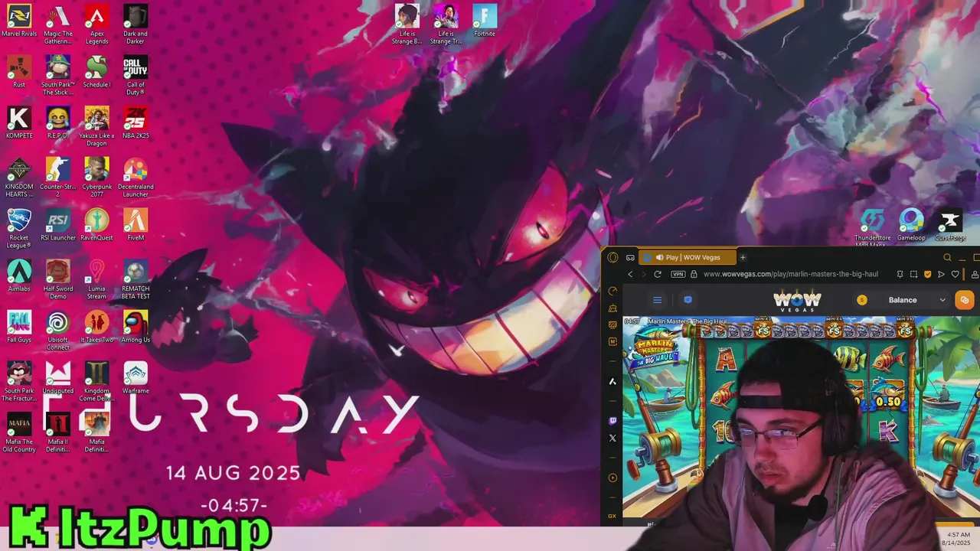The width and height of the screenshot is (980, 551).
Task: Select the Decentraland Launcher icon
Action: coord(136,178)
